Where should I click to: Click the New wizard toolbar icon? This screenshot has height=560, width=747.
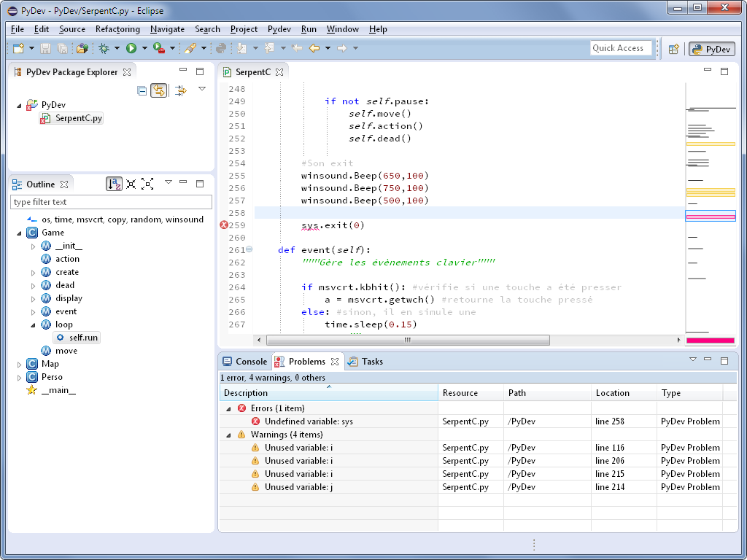[18, 48]
